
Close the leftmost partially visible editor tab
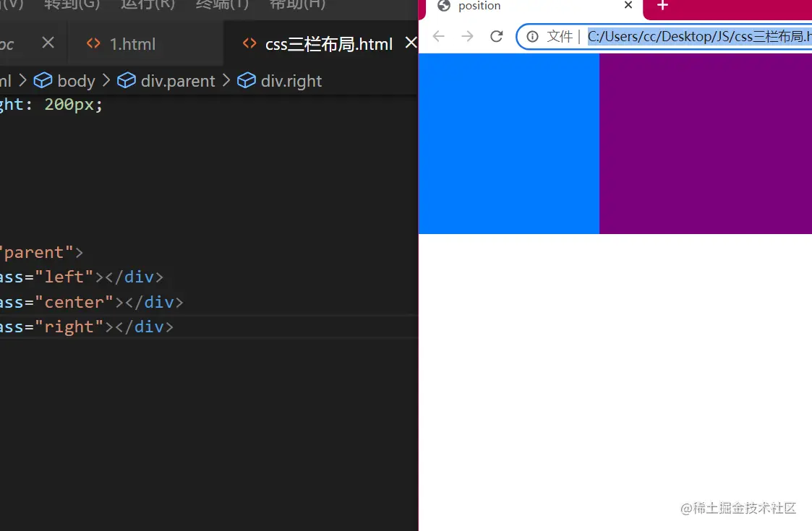tap(48, 43)
